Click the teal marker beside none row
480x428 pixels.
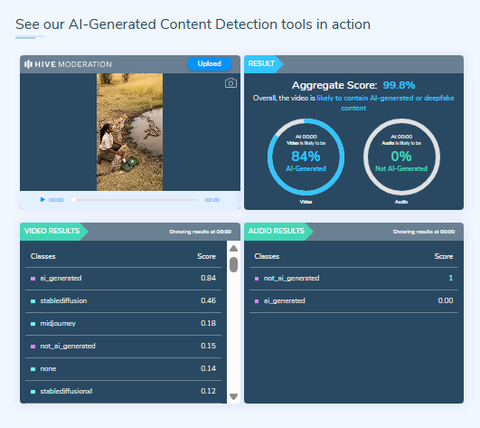coord(33,369)
